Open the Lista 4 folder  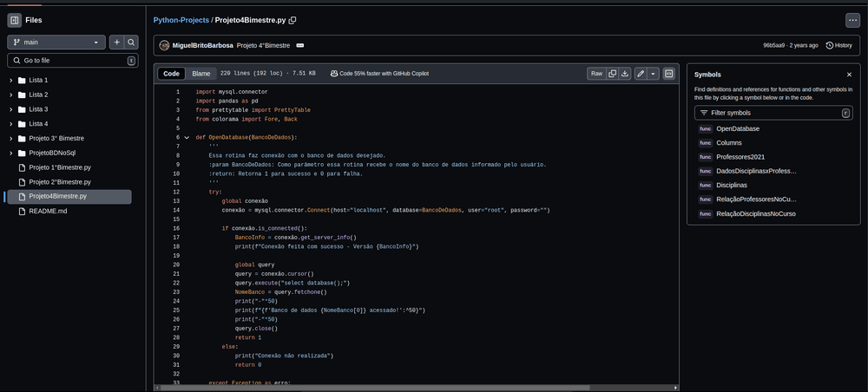[38, 124]
